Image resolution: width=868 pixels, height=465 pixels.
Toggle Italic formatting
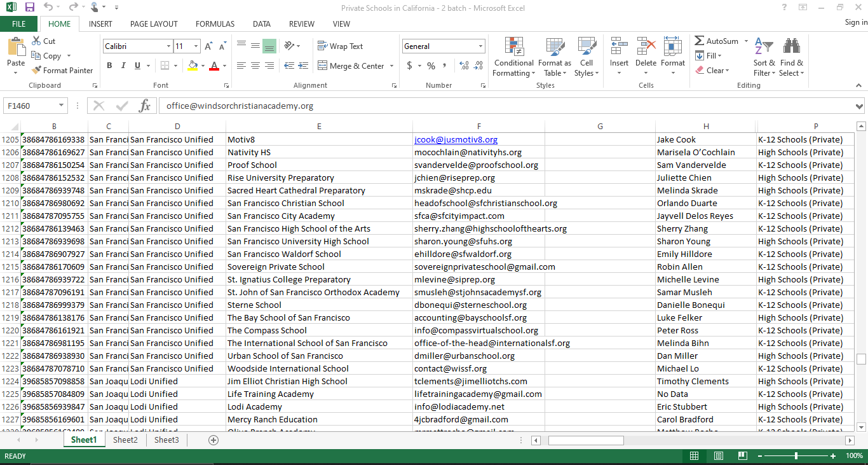pyautogui.click(x=123, y=66)
